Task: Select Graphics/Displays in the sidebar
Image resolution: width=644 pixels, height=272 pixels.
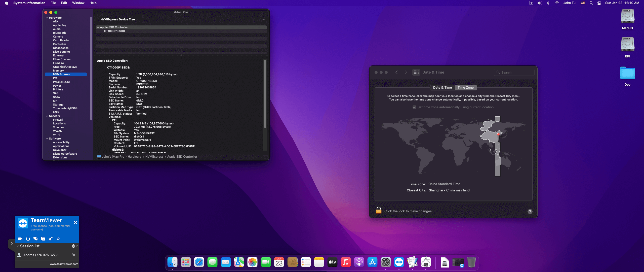Action: tap(65, 67)
